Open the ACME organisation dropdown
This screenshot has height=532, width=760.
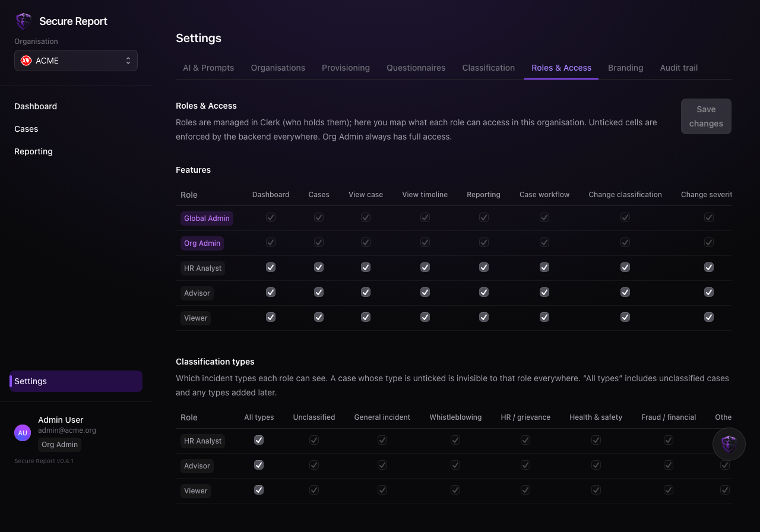point(76,61)
